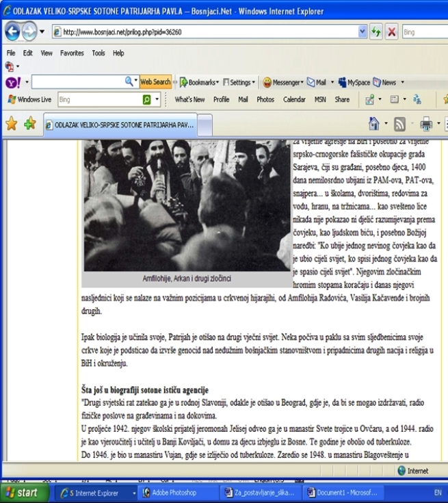The image size is (448, 503).
Task: Click Calendar in Windows Live toolbar
Action: [x=294, y=99]
